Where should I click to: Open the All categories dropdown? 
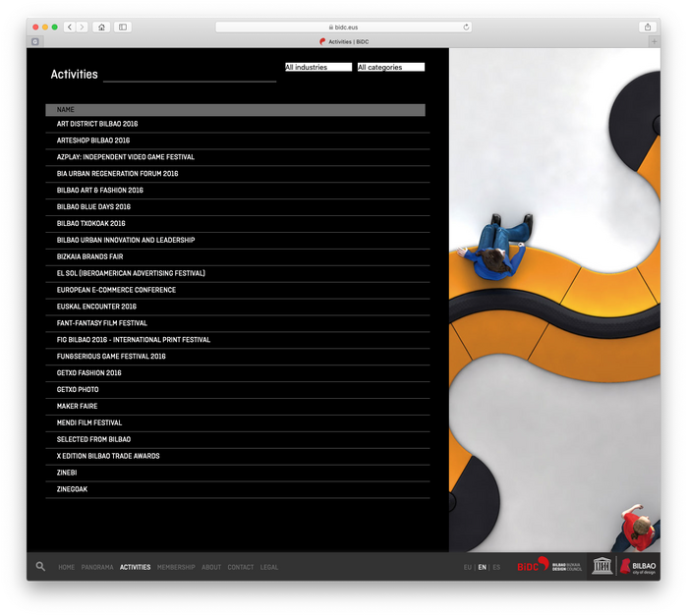(391, 67)
